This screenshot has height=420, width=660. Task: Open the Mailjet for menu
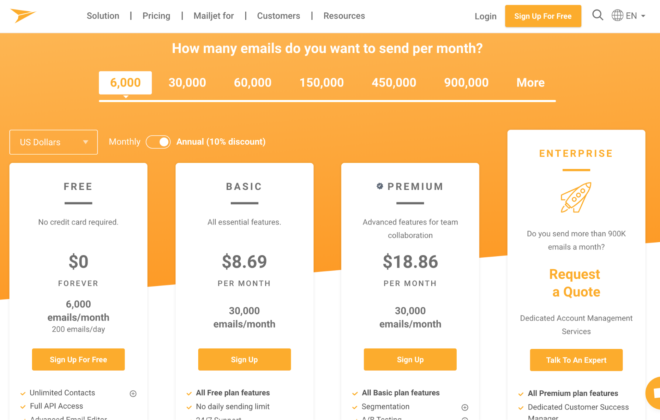(x=213, y=16)
